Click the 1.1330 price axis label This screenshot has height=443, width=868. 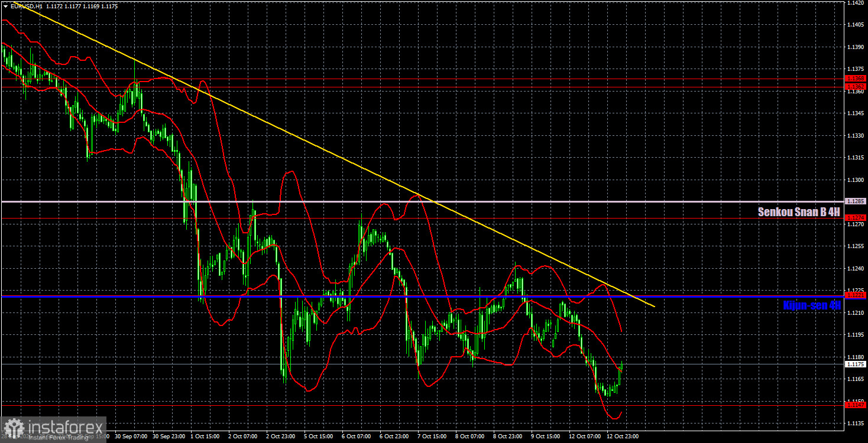856,136
